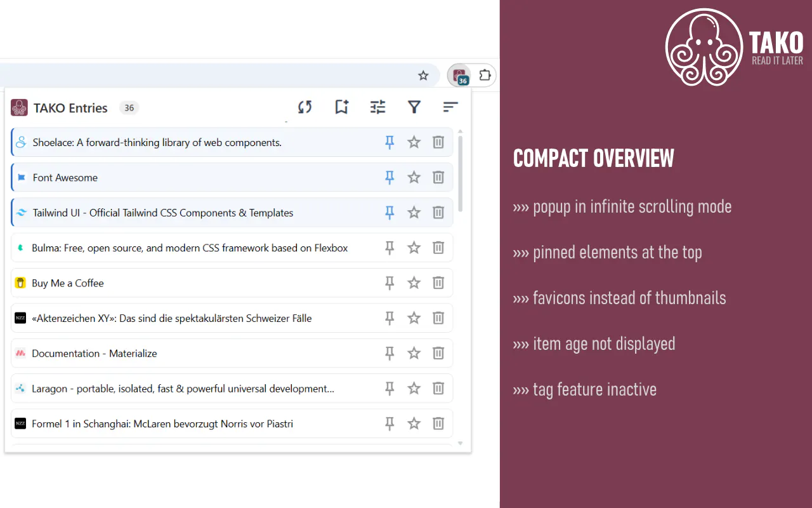Viewport: 812px width, 508px height.
Task: Click the Buy Me a Coffee favicon
Action: (20, 283)
